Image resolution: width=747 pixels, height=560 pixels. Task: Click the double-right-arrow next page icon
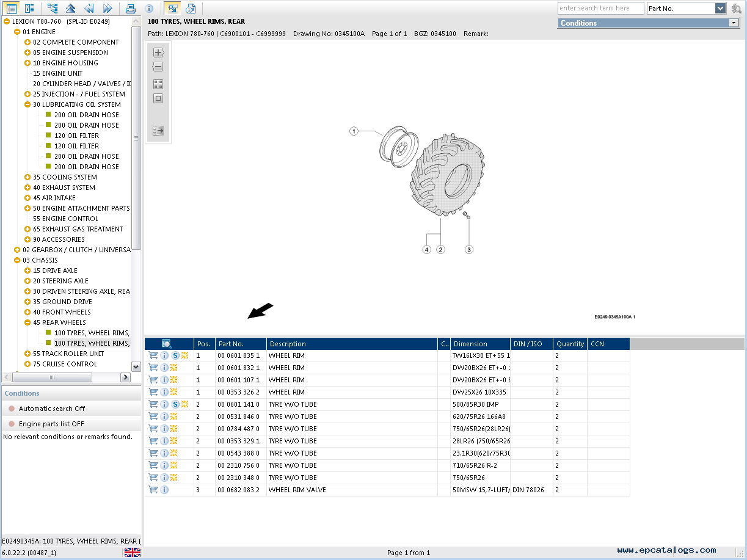coord(107,9)
